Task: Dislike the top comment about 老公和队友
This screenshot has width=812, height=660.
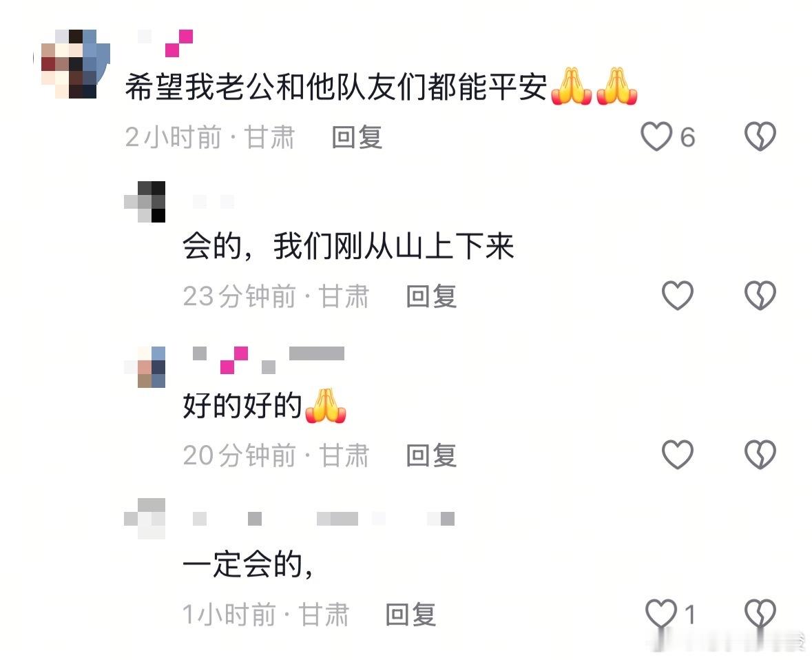Action: pyautogui.click(x=760, y=136)
